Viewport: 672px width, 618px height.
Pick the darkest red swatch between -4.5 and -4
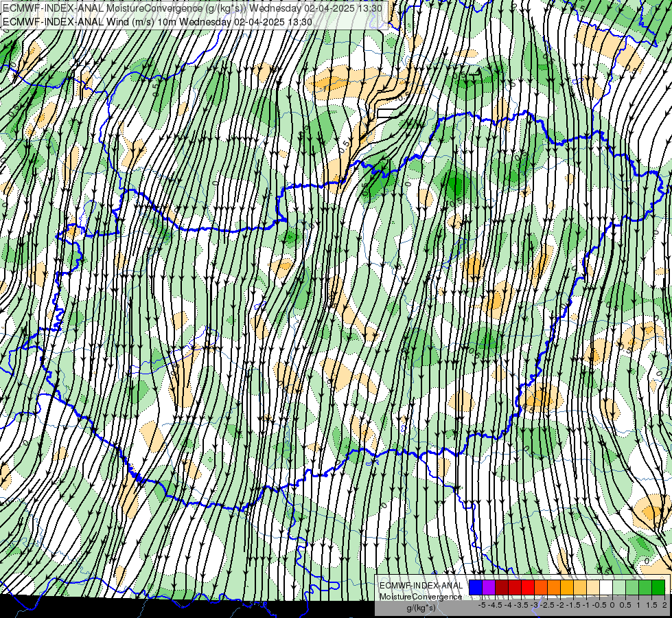tap(502, 587)
